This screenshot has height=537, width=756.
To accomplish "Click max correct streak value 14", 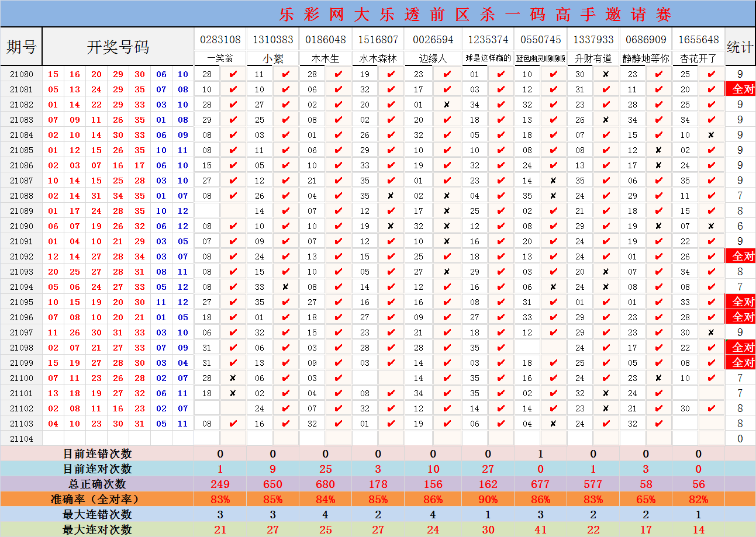I will click(x=698, y=529).
